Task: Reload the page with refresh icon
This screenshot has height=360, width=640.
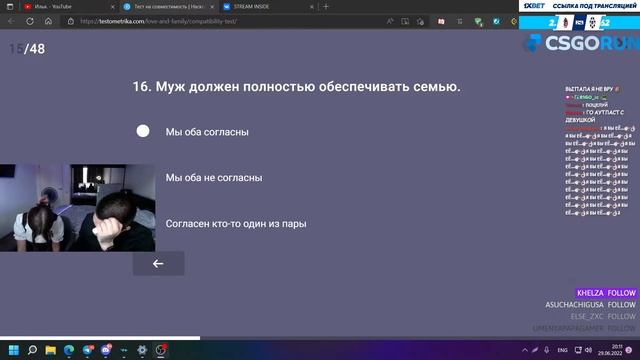Action: (x=30, y=21)
